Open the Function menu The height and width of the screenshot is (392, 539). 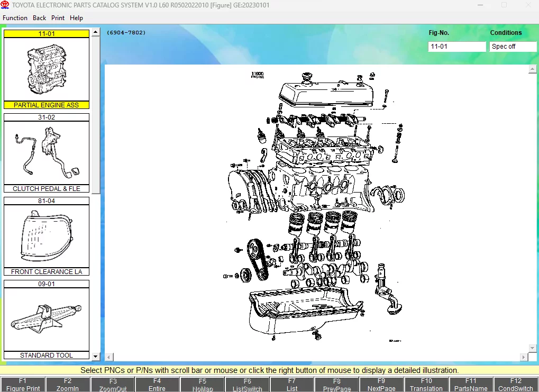pos(15,18)
